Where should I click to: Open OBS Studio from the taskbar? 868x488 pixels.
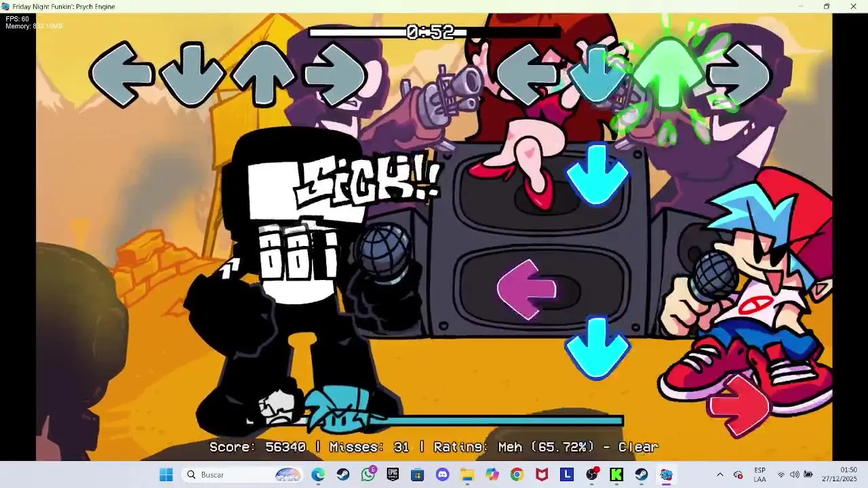coord(592,474)
